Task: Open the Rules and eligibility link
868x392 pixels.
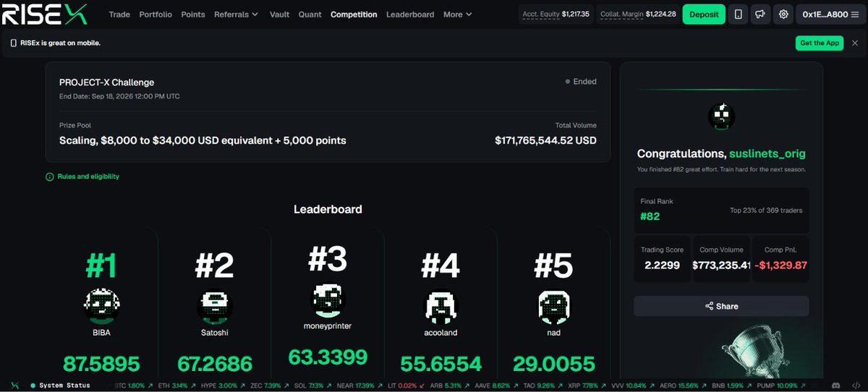Action: pos(88,176)
